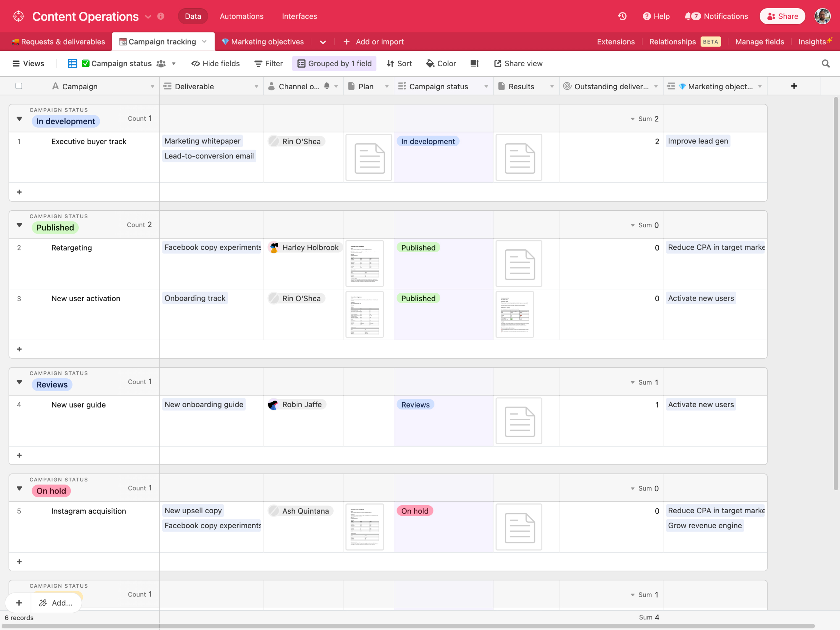Open the base history icon
The image size is (840, 630).
(x=622, y=16)
